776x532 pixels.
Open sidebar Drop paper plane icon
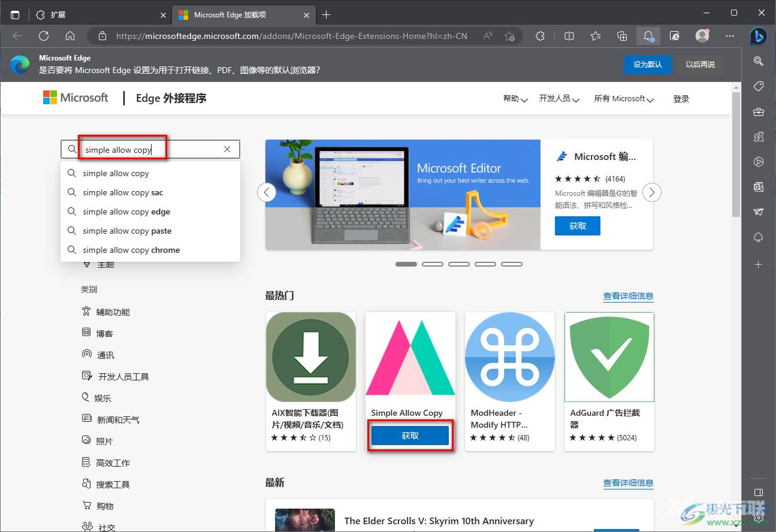coord(758,212)
